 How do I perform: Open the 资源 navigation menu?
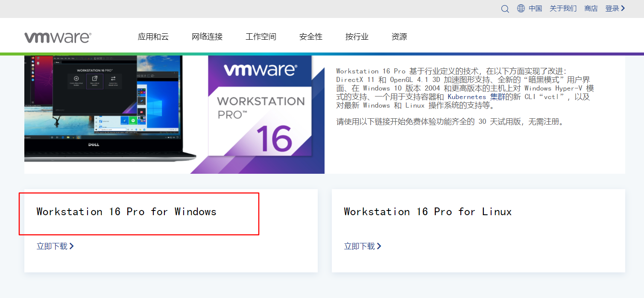click(x=399, y=37)
